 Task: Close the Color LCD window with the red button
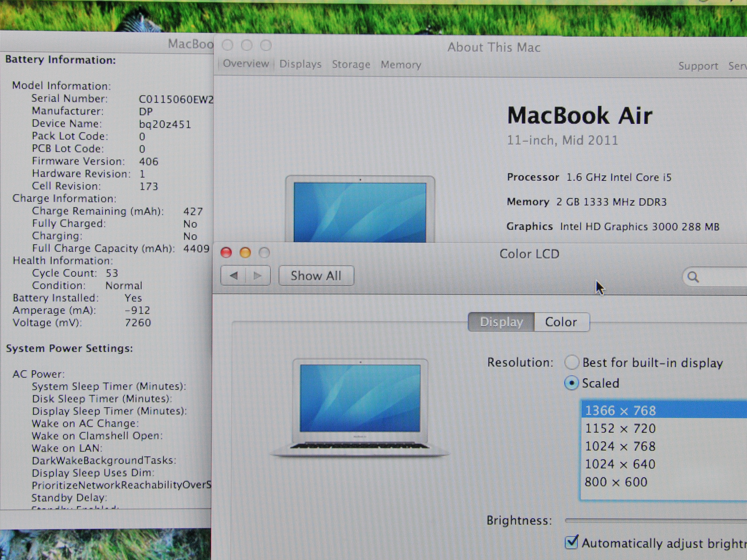coord(226,252)
